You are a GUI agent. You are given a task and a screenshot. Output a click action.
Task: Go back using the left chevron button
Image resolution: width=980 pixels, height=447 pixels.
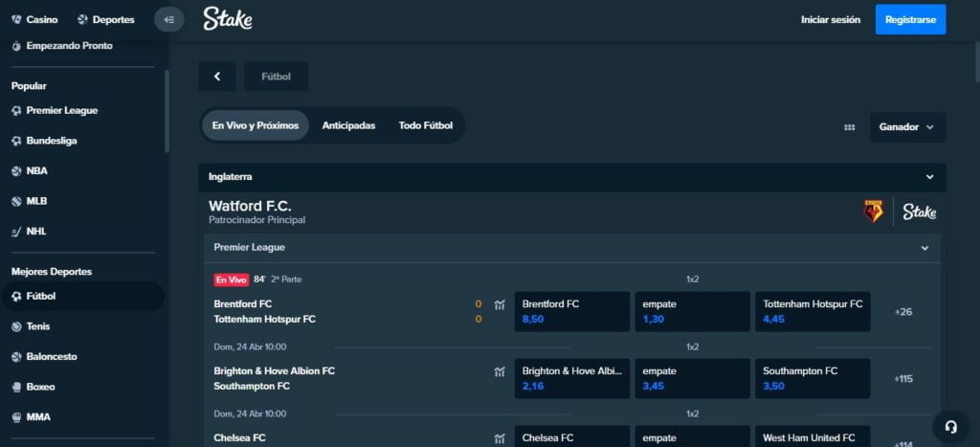click(217, 77)
